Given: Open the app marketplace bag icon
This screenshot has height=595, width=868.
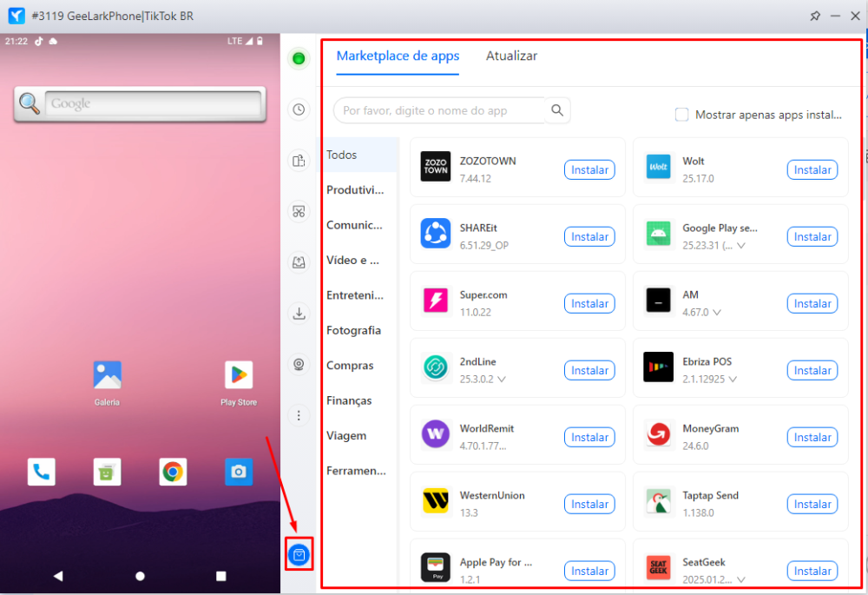Looking at the screenshot, I should (x=299, y=554).
